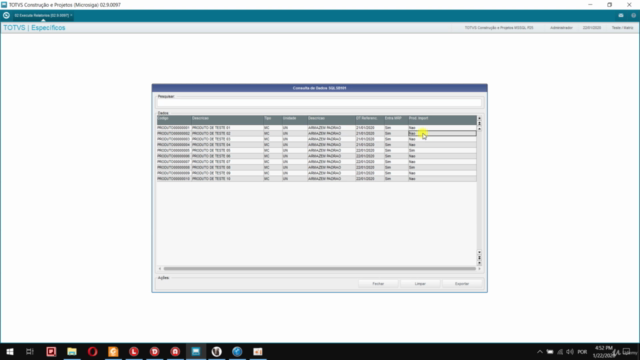The height and width of the screenshot is (360, 640).
Task: Click the messages icon in the teal bar
Action: tap(621, 16)
